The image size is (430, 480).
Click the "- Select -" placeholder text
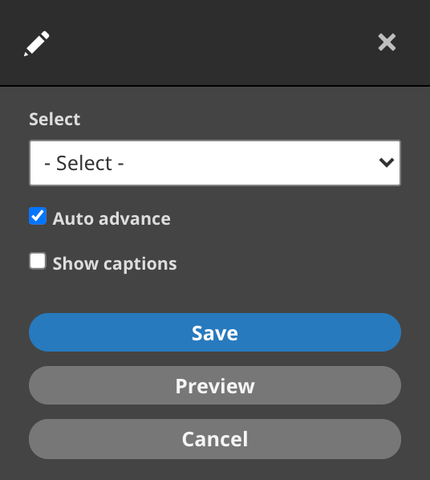click(84, 163)
